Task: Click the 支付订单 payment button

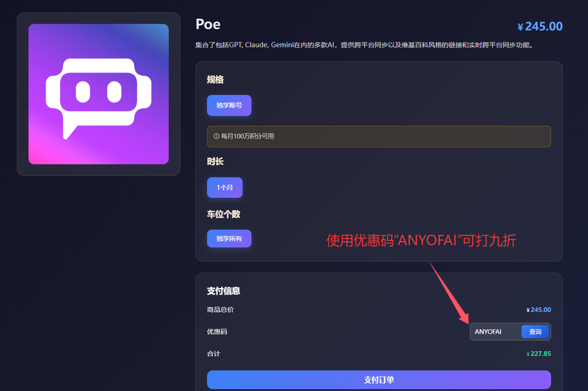Action: coord(379,379)
